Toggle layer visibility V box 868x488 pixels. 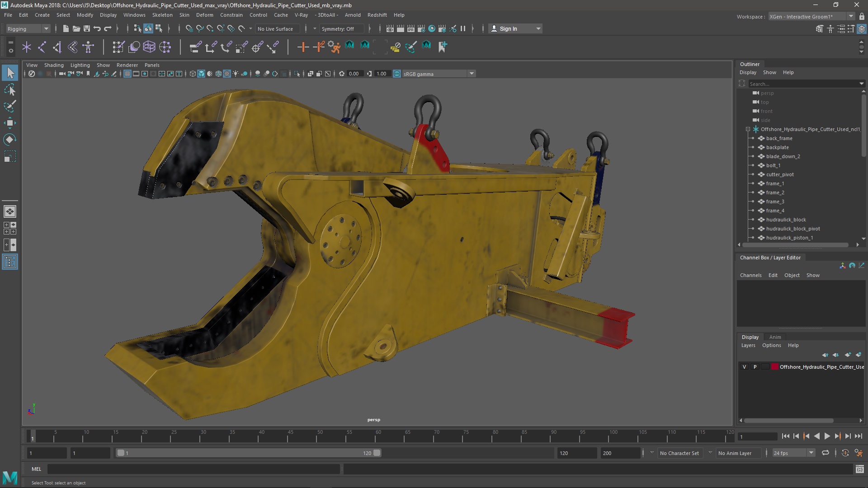click(x=744, y=367)
